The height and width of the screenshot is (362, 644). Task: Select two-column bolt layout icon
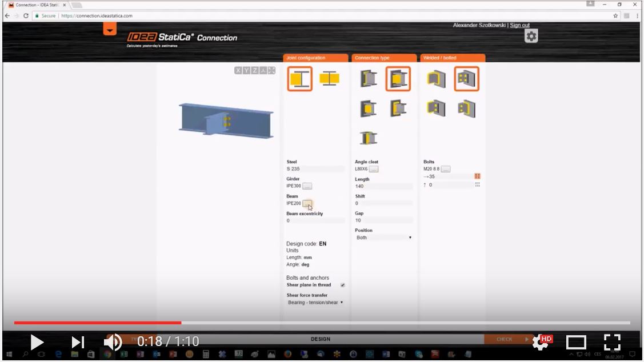(477, 176)
